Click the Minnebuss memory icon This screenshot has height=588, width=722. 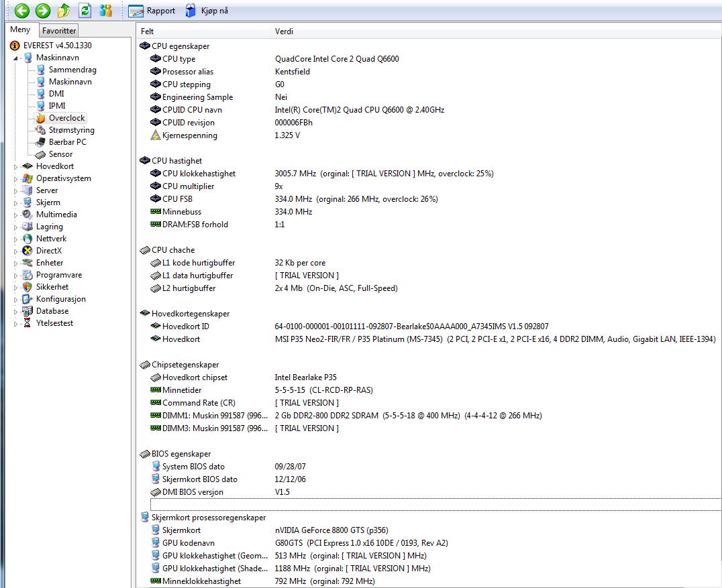coord(156,212)
